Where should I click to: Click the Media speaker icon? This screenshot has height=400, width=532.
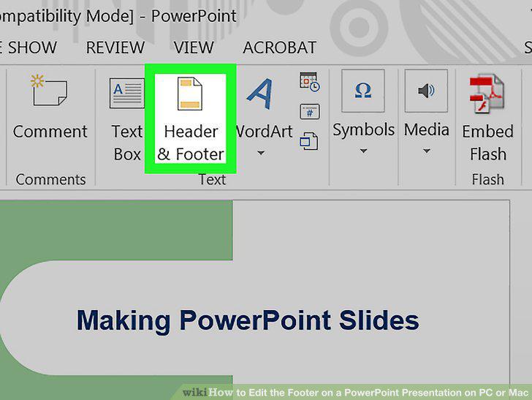[426, 91]
